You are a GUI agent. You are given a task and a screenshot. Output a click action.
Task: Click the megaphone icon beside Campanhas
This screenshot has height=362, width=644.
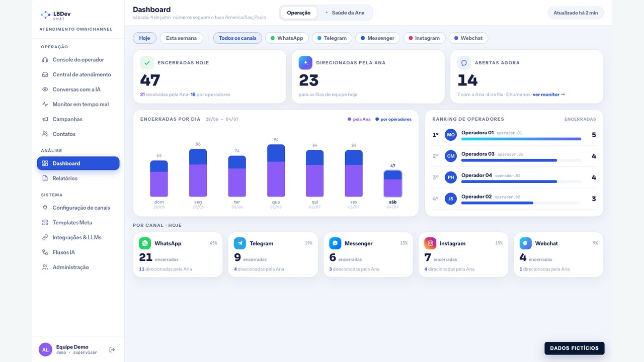point(45,119)
